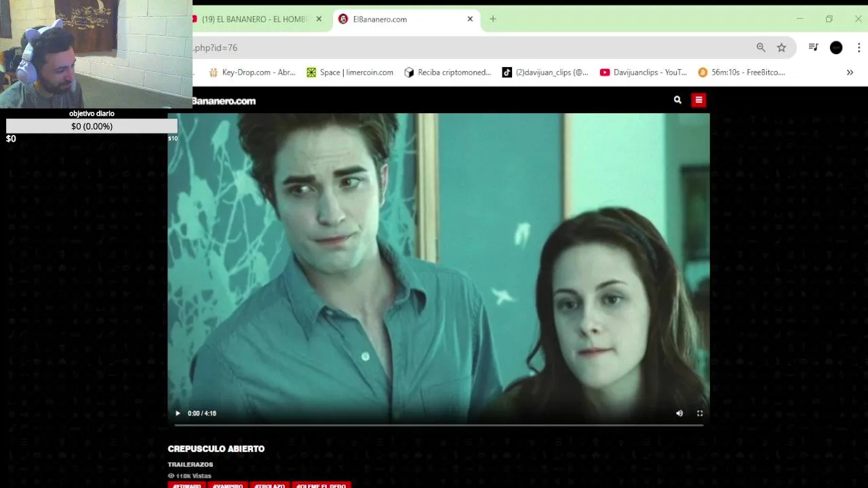Click the green limercoin bookmark favicon
868x488 pixels.
[311, 73]
